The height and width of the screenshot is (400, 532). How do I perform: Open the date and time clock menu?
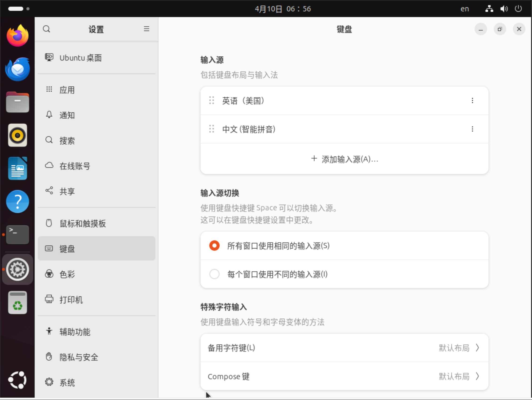point(283,9)
